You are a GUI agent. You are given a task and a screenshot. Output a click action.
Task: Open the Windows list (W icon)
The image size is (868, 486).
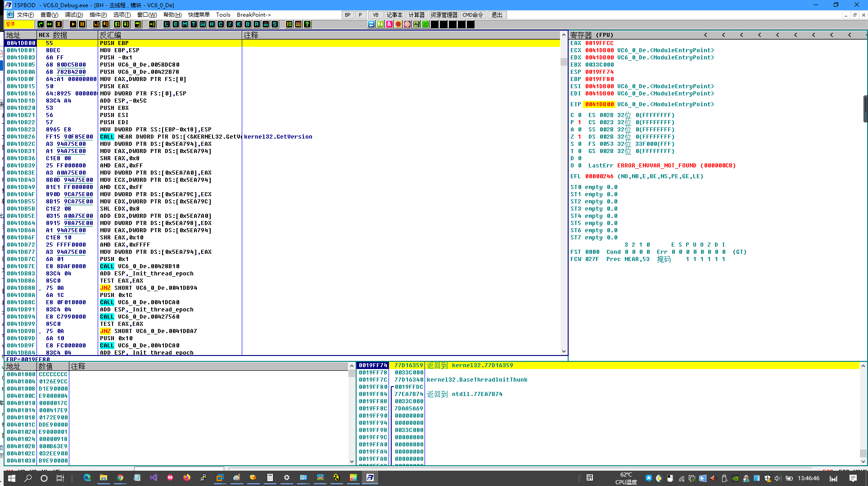pyautogui.click(x=203, y=24)
